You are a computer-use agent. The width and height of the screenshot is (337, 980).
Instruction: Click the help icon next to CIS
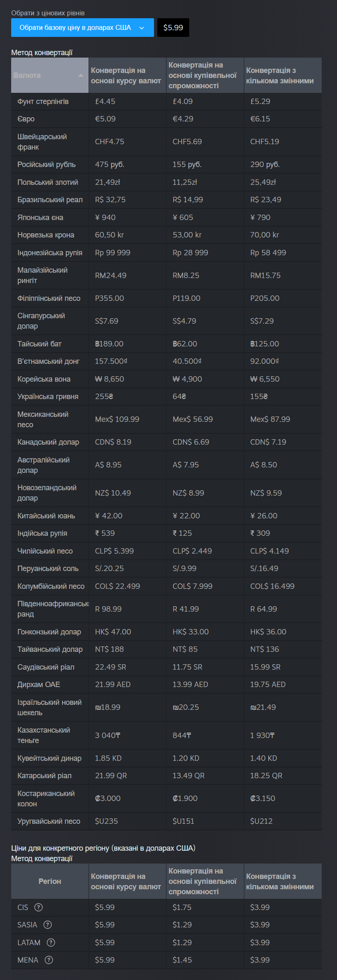pyautogui.click(x=39, y=907)
